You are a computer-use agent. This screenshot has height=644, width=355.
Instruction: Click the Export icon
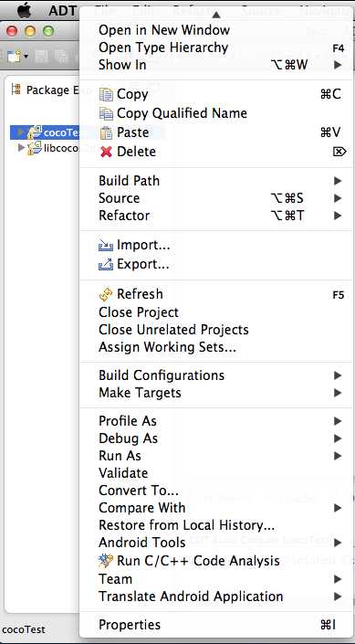point(106,265)
